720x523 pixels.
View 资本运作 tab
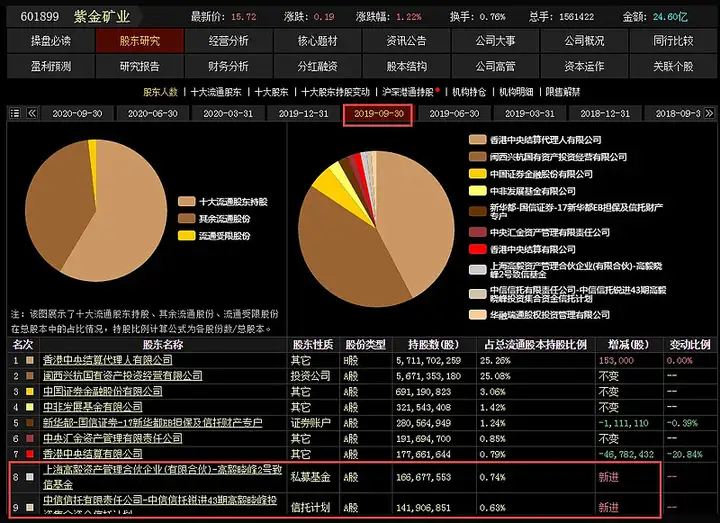click(584, 67)
